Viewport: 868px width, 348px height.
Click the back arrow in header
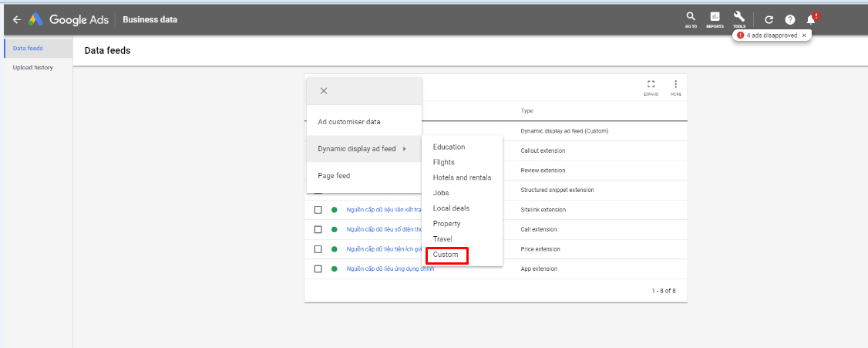coord(17,19)
